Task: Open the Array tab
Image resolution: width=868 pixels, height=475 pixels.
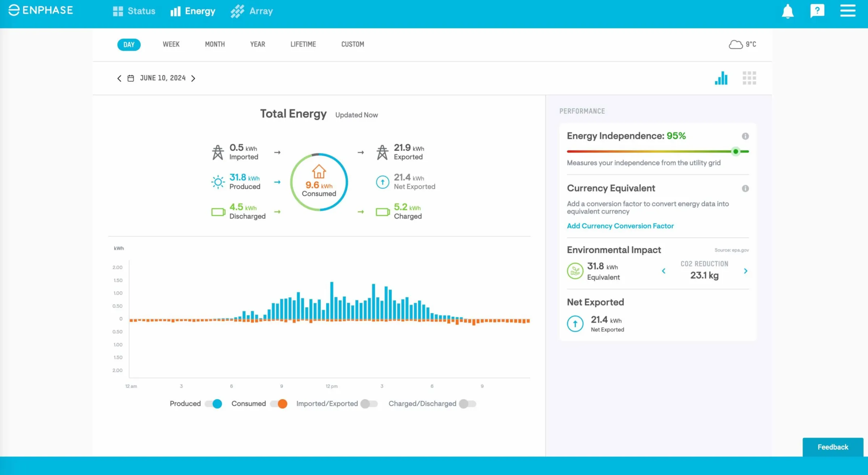Action: pyautogui.click(x=252, y=11)
